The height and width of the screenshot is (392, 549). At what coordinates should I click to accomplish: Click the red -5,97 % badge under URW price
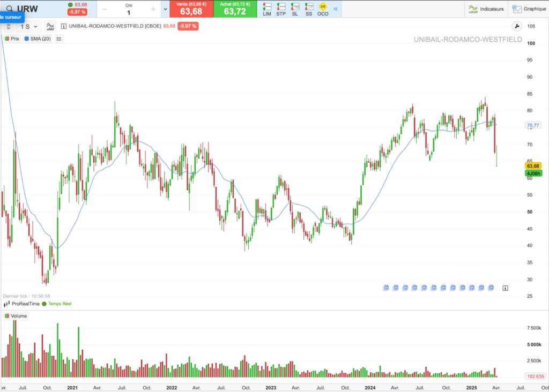click(x=77, y=12)
